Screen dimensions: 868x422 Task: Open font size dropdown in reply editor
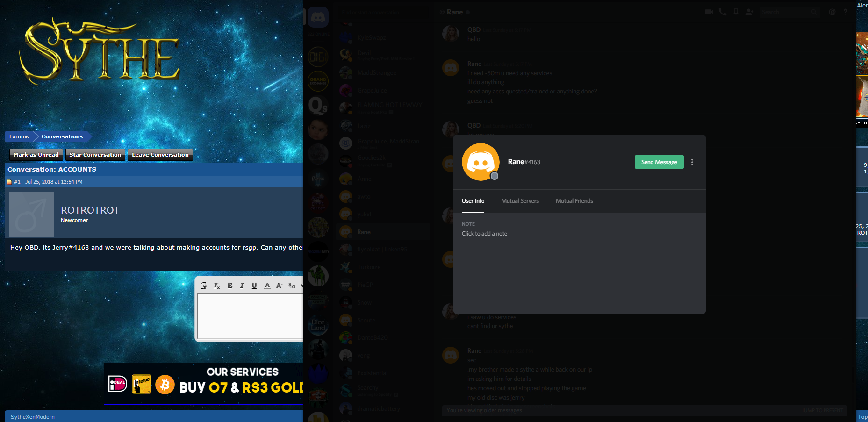[x=280, y=286]
